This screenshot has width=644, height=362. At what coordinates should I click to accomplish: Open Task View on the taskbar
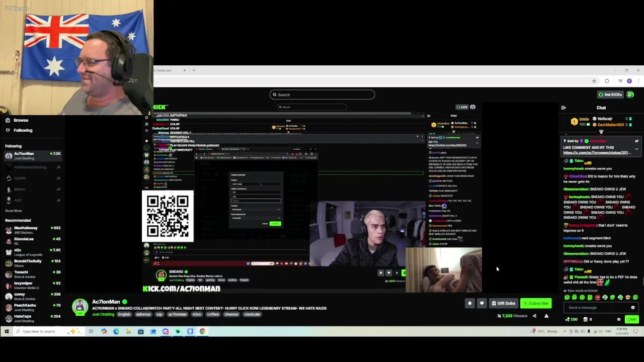91,331
